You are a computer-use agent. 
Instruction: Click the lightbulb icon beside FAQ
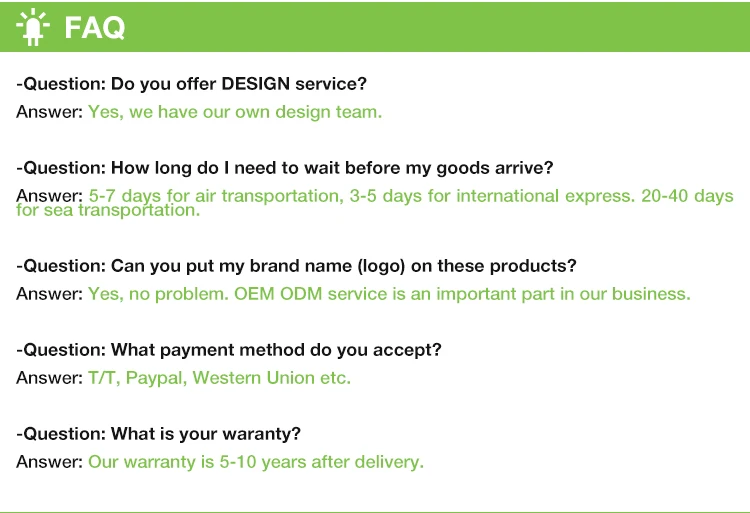coord(35,27)
